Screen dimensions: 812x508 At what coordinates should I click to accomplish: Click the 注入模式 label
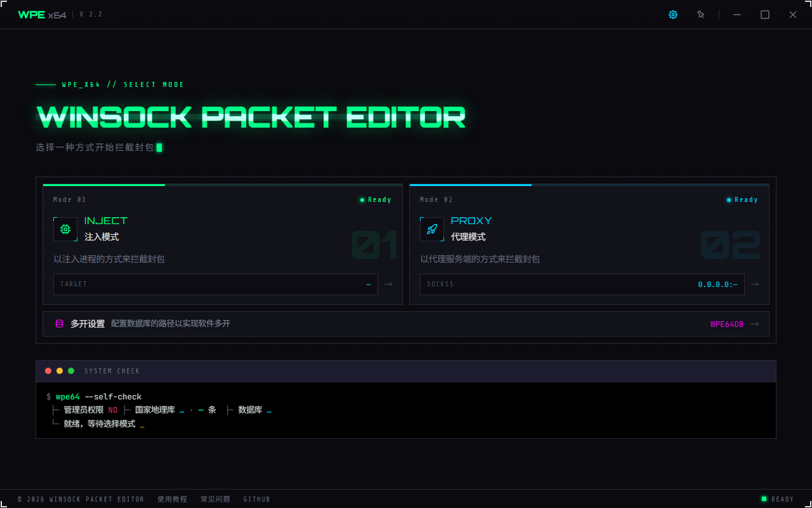tap(101, 237)
